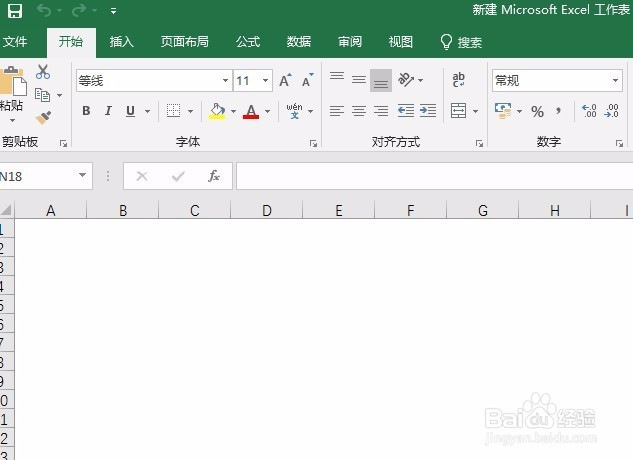This screenshot has width=633, height=460.
Task: Click the Increase Font Size icon
Action: coord(285,80)
